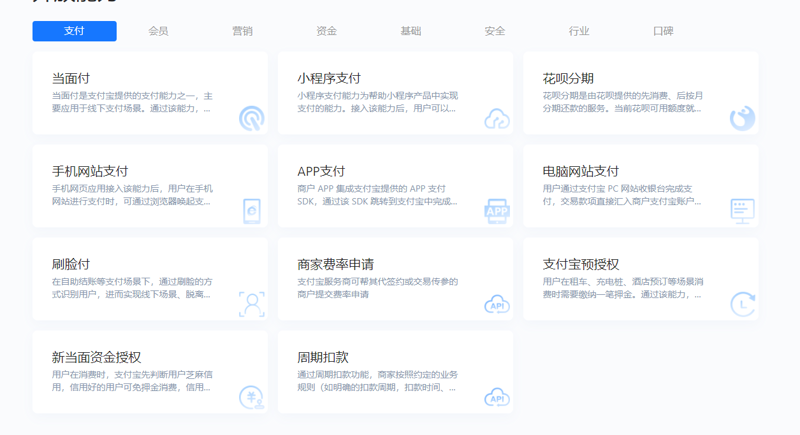Click the 手机网站支付 description text
This screenshot has width=800, height=435.
pos(132,195)
